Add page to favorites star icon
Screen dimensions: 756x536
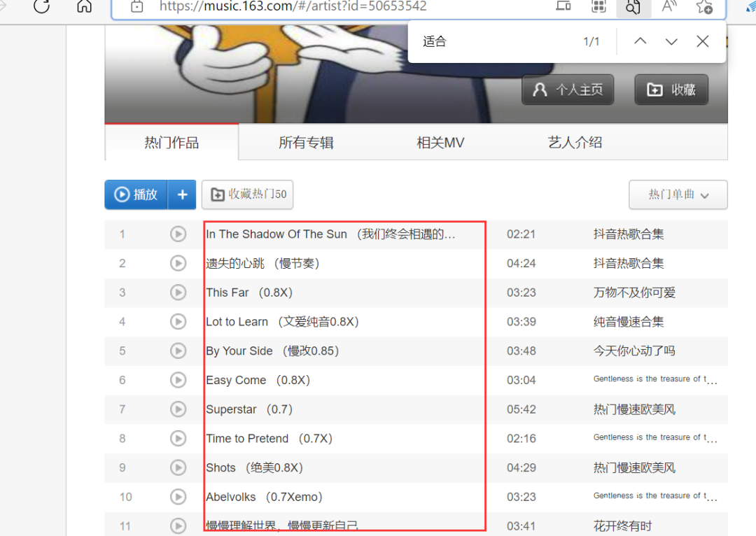[x=704, y=7]
